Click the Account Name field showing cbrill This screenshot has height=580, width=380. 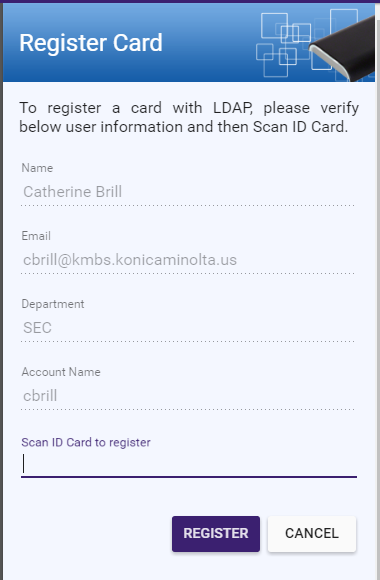[188, 396]
